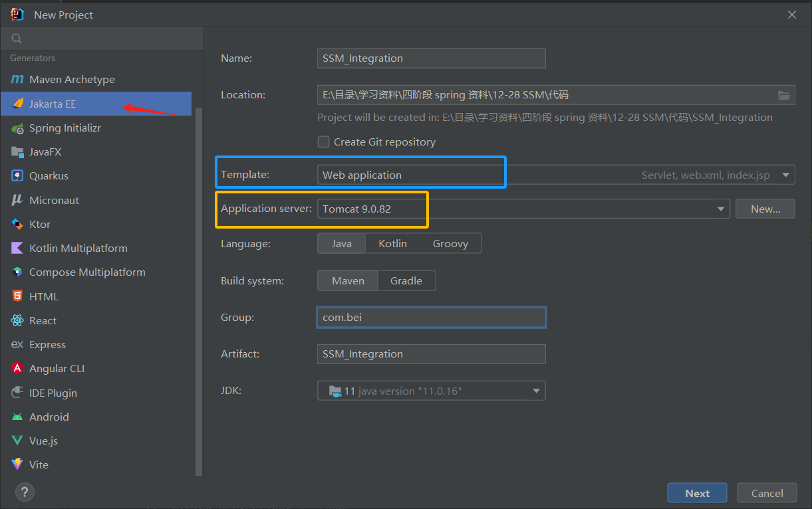Click the HTML5 shield icon

(18, 296)
